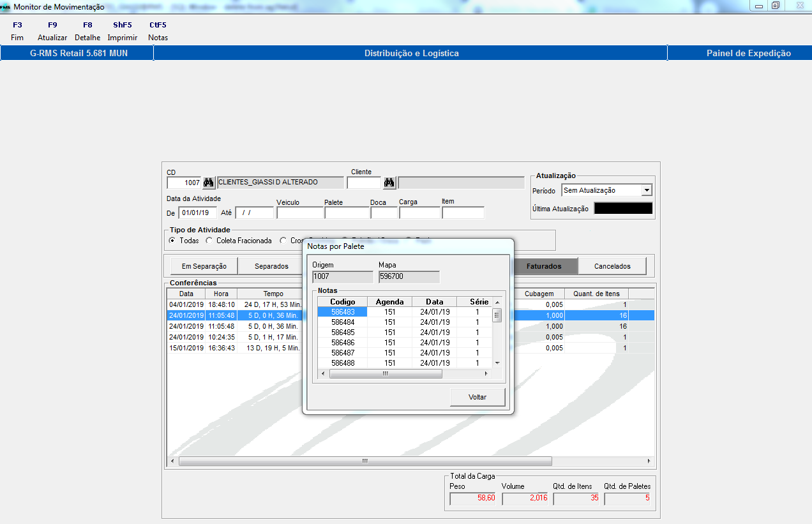Screen dimensions: 812x524
Task: Click in the Item input field
Action: [463, 213]
